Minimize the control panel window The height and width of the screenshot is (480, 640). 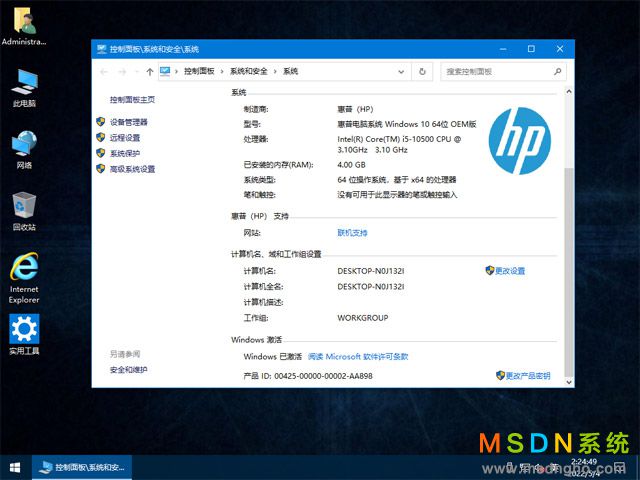pyautogui.click(x=503, y=49)
